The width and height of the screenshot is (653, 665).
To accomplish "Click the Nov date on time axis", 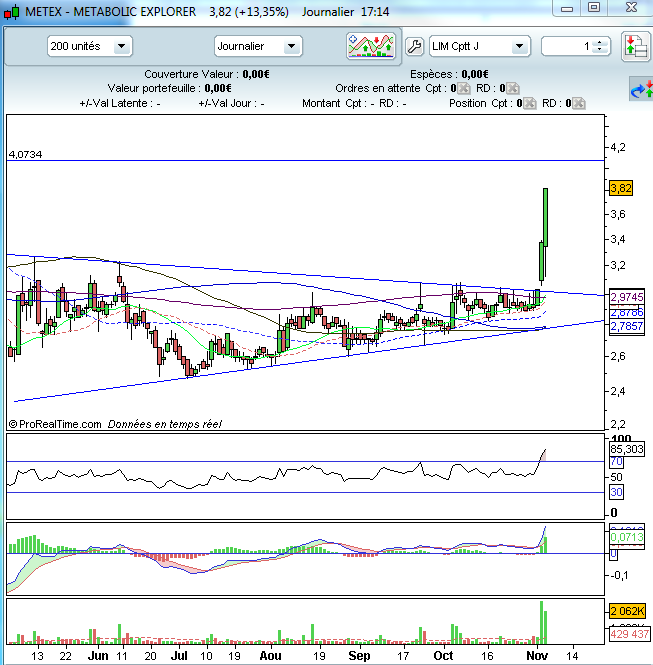I will [537, 656].
